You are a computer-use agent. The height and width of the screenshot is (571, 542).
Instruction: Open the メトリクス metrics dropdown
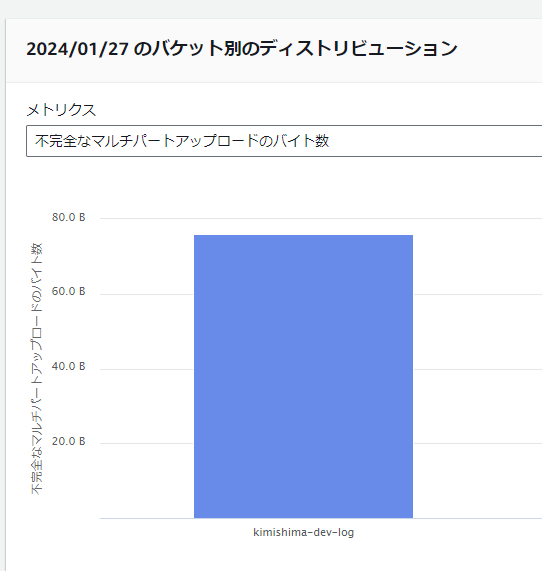(x=284, y=141)
